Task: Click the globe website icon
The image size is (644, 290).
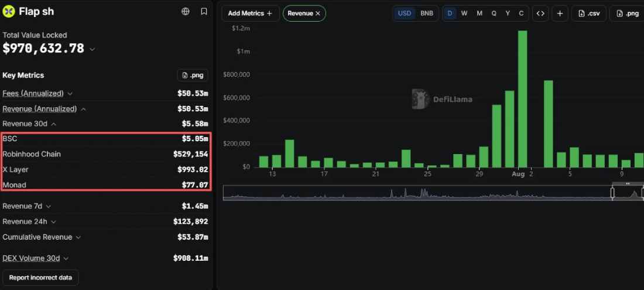Action: pos(185,12)
